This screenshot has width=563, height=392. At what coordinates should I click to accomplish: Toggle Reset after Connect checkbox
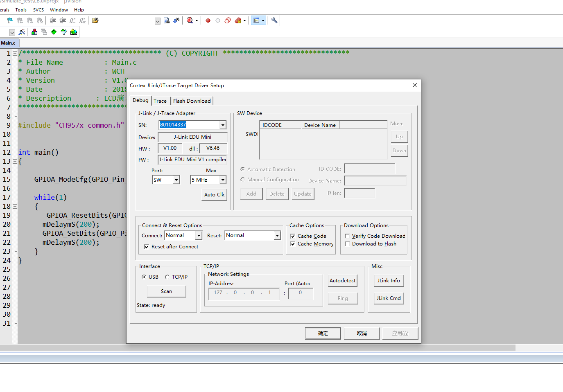[x=147, y=247]
